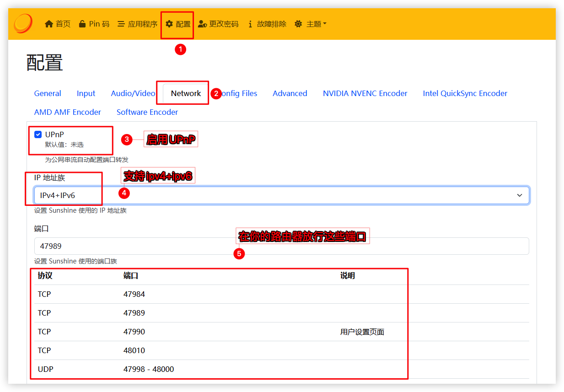Click the 为公网串流自动配置端口转发 description text
Screen dimensions: 564x392
(x=87, y=160)
